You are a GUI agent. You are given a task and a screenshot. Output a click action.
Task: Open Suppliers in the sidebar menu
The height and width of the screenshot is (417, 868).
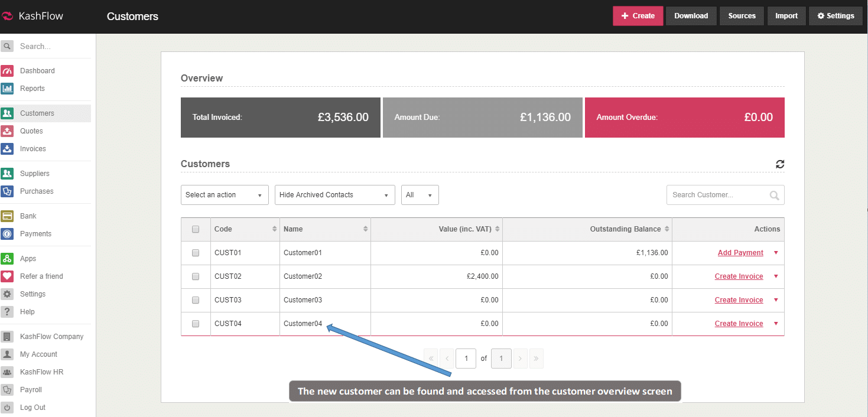(x=34, y=174)
